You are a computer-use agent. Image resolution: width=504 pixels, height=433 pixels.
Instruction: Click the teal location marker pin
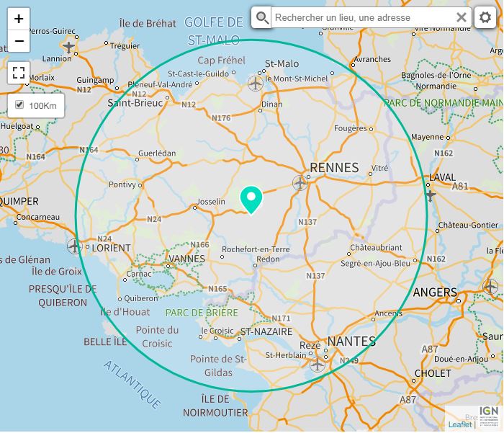(251, 200)
